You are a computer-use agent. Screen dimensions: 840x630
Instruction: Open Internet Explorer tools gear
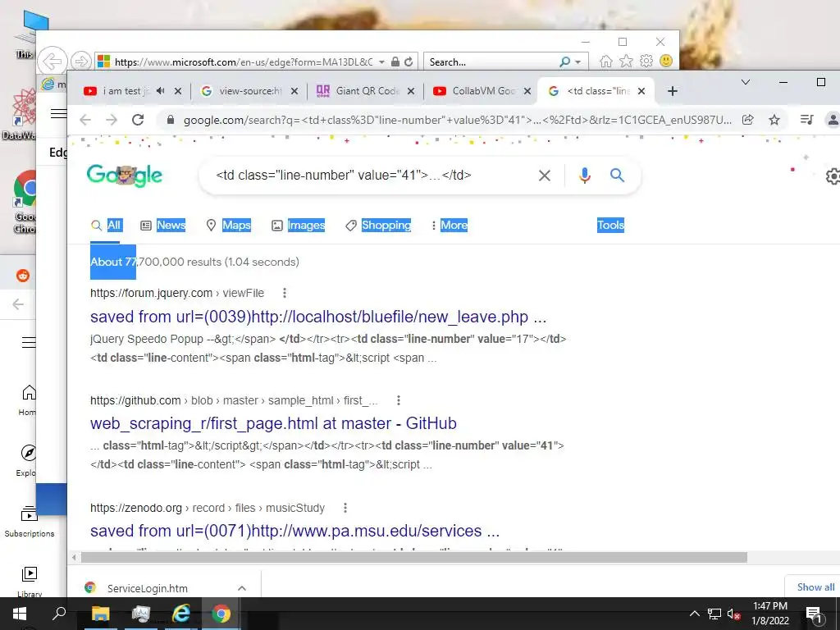click(x=646, y=61)
